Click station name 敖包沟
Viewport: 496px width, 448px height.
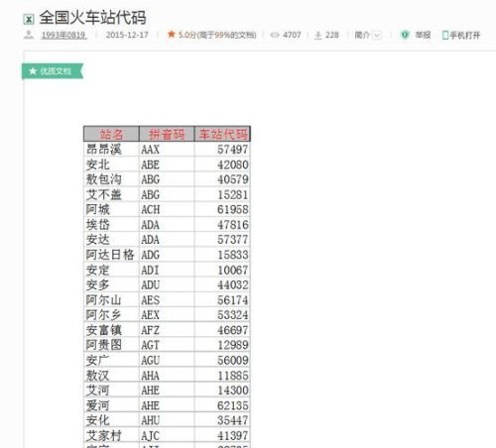click(x=104, y=179)
